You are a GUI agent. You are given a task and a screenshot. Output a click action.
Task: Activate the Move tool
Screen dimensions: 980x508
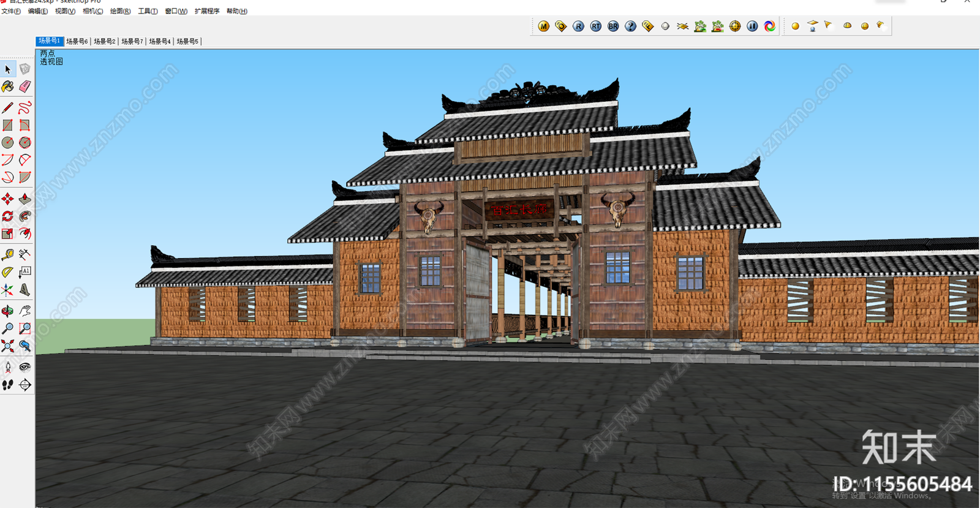[7, 199]
